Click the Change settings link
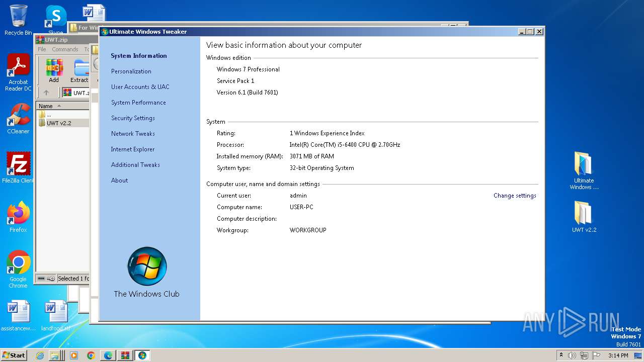Screen dimensions: 644x362 tap(515, 196)
